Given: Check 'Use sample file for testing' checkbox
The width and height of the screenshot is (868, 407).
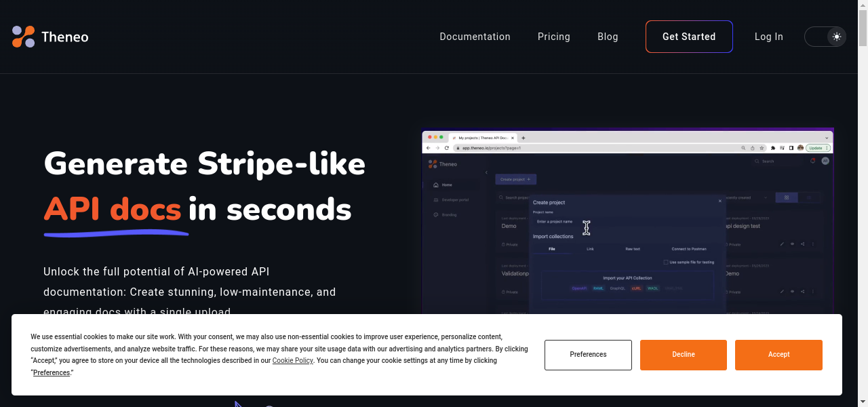Looking at the screenshot, I should click(x=666, y=262).
